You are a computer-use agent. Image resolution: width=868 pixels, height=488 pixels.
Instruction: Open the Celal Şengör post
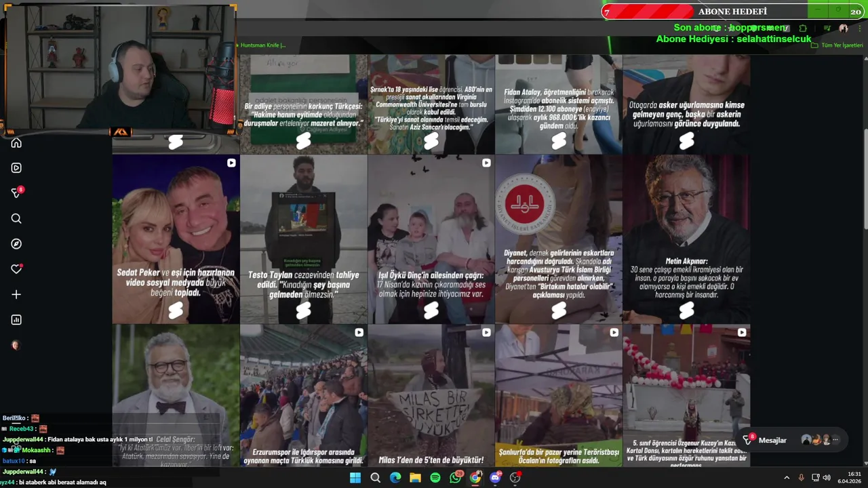[176, 396]
